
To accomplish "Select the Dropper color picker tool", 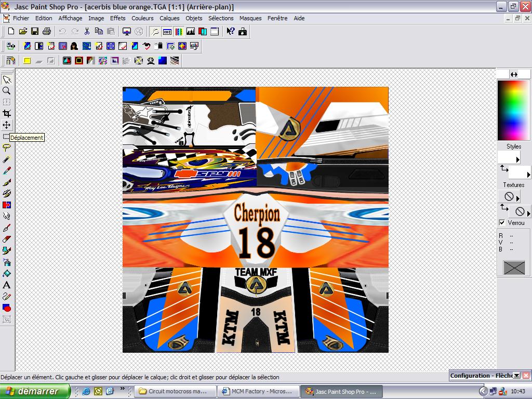I will (x=7, y=171).
